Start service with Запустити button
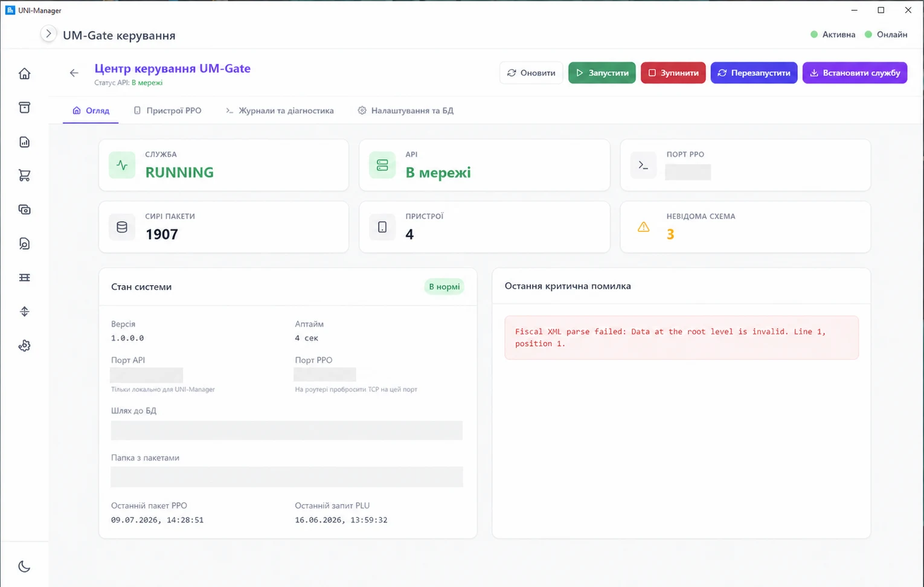 pos(602,72)
